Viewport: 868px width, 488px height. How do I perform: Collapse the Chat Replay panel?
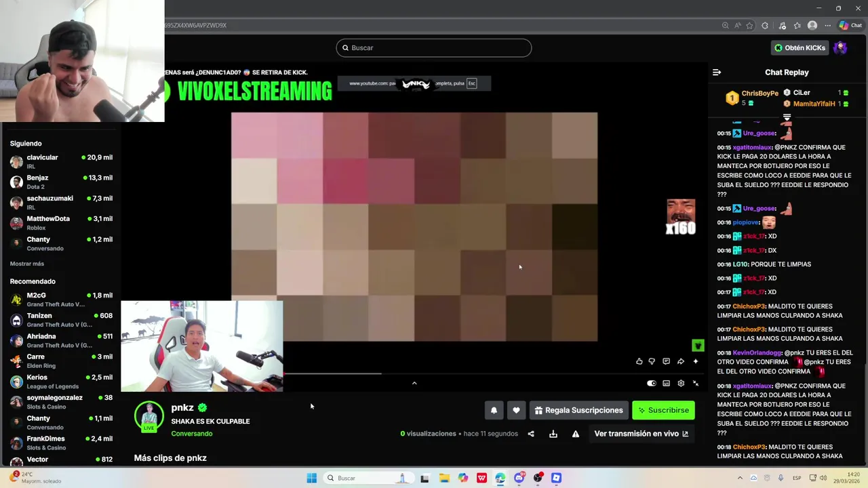[717, 72]
